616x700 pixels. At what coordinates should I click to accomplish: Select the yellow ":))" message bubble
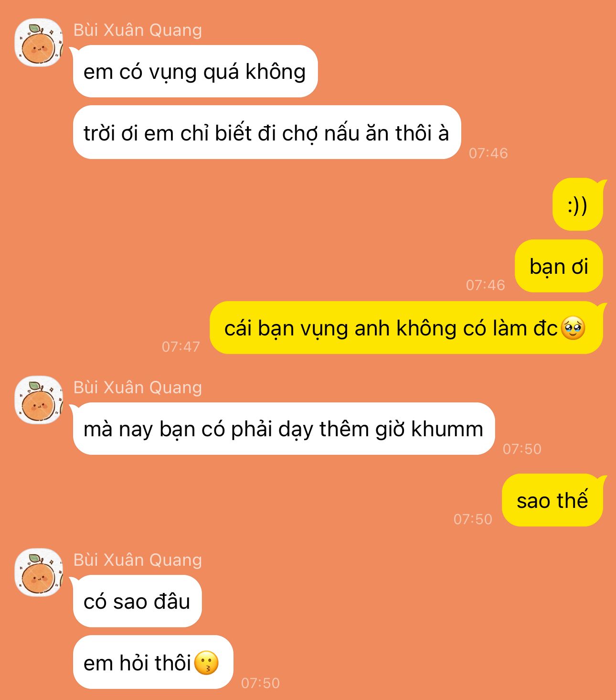[x=579, y=205]
